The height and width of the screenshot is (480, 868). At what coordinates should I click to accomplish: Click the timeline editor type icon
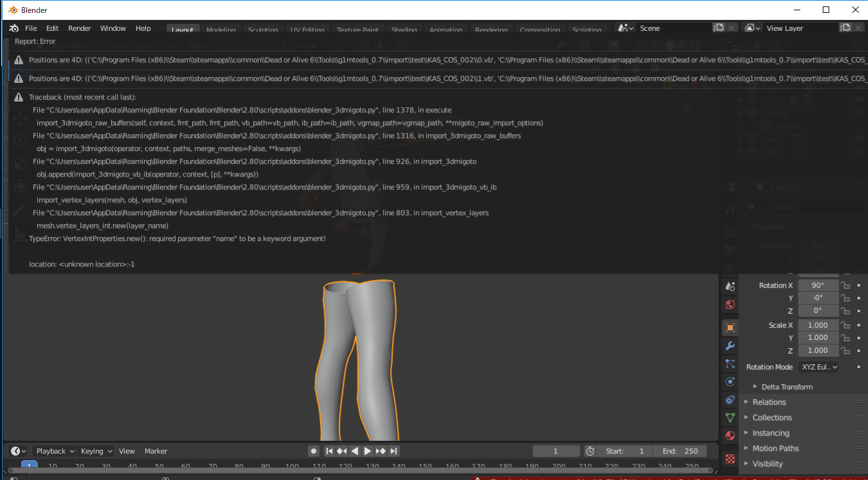pyautogui.click(x=19, y=451)
